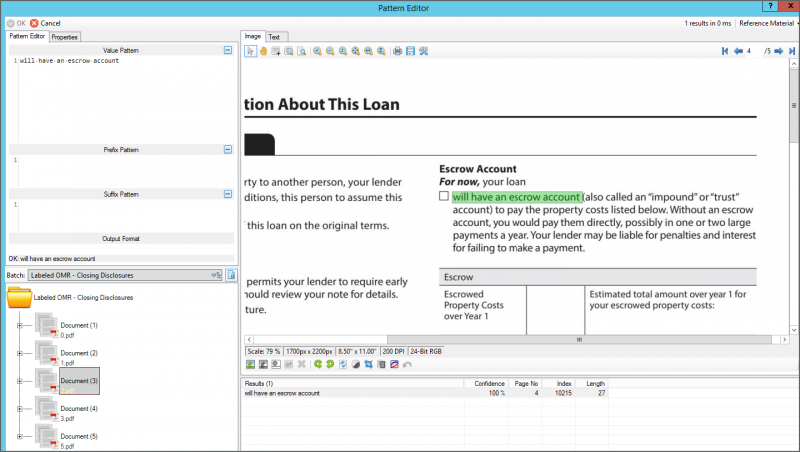This screenshot has width=800, height=452.
Task: Select the page magnifier tool
Action: [x=302, y=51]
